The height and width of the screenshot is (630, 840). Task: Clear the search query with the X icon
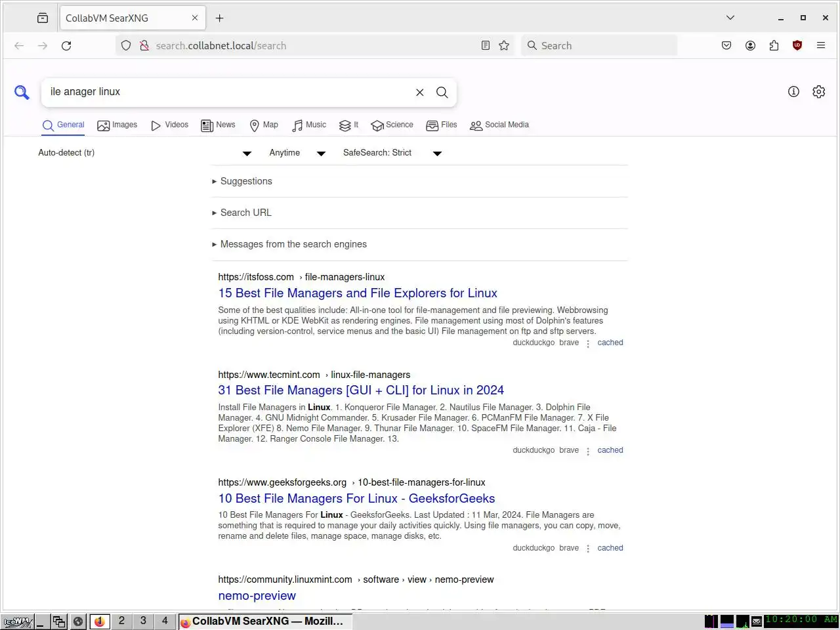pyautogui.click(x=420, y=93)
